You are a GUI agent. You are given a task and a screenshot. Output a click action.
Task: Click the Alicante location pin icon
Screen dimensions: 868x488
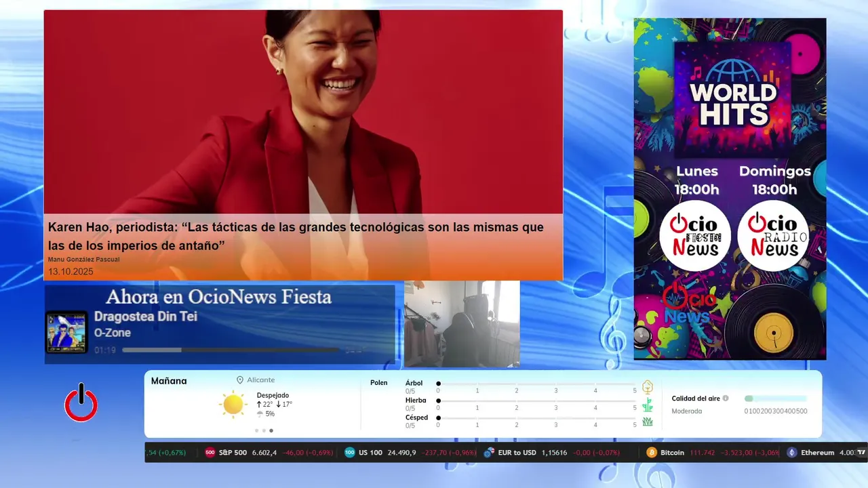tap(240, 380)
